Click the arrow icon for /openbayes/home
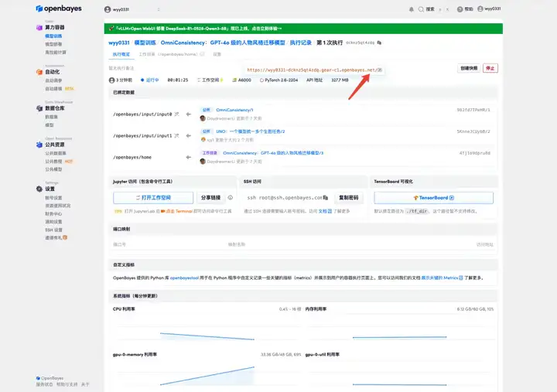This screenshot has width=557, height=392. (188, 157)
